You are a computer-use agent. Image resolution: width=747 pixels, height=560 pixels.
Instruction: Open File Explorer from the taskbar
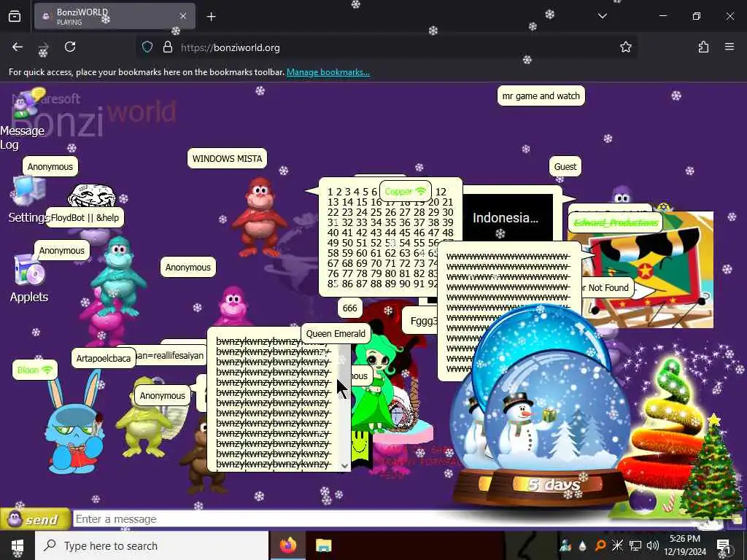pos(323,545)
